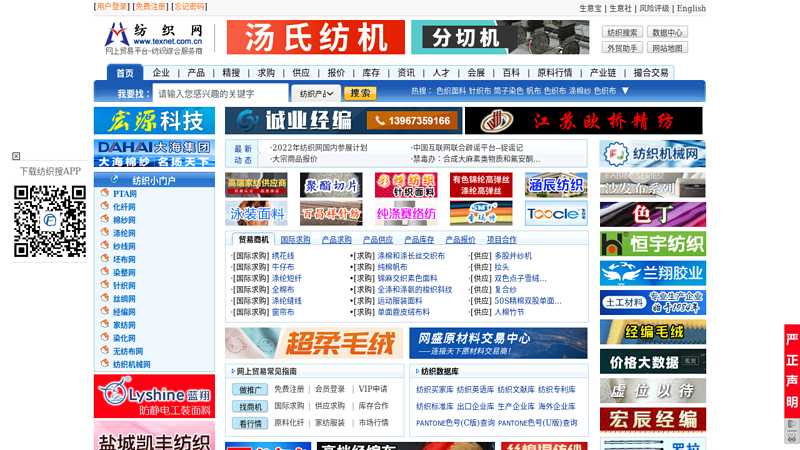The height and width of the screenshot is (450, 800).
Task: Open the 撮合交易 navigation menu item
Action: tap(651, 73)
